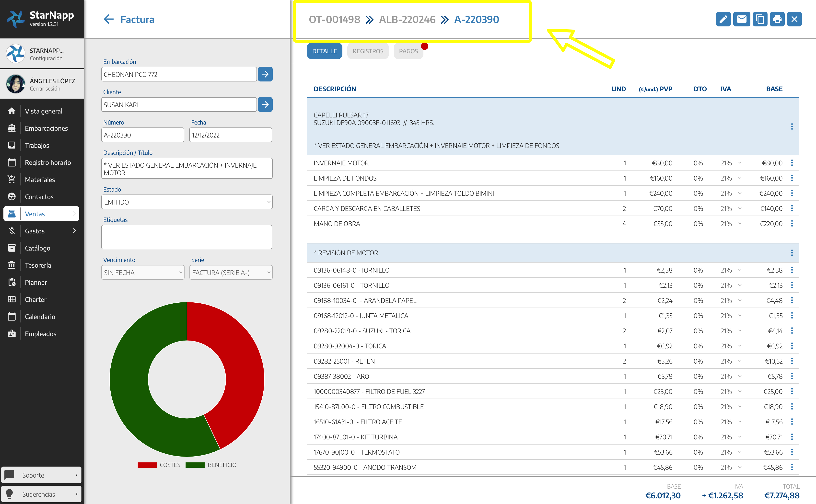Screen dimensions: 816x504
Task: Click the red COSTES legend swatch
Action: coord(147,465)
